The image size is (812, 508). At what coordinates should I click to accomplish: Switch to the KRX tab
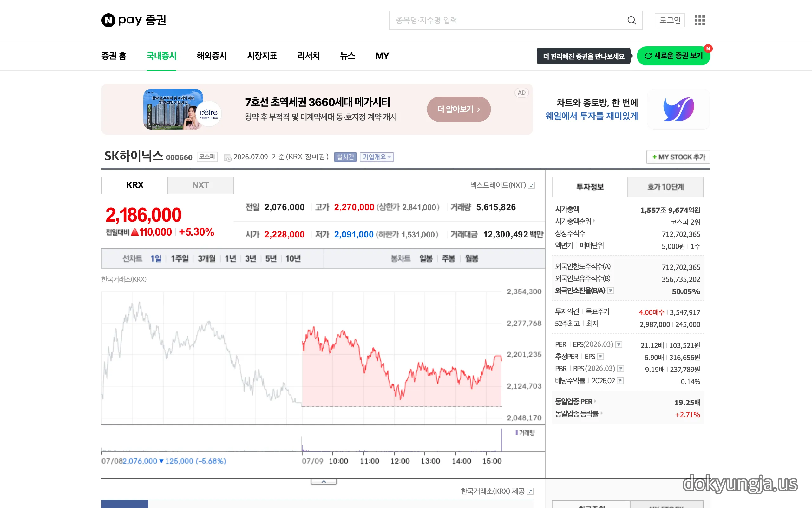(x=134, y=185)
